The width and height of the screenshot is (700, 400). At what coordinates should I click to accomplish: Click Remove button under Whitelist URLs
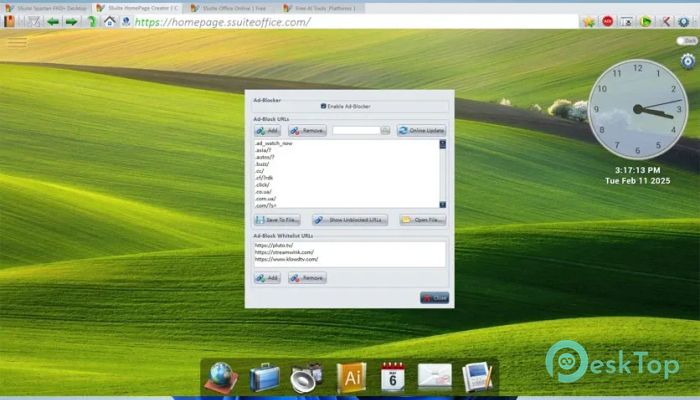click(x=307, y=278)
